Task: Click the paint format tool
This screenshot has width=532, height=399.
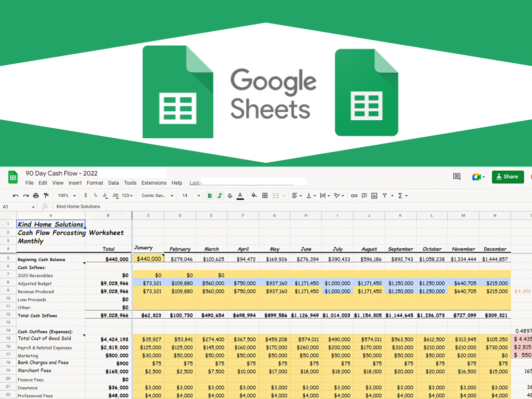Action: pyautogui.click(x=46, y=195)
